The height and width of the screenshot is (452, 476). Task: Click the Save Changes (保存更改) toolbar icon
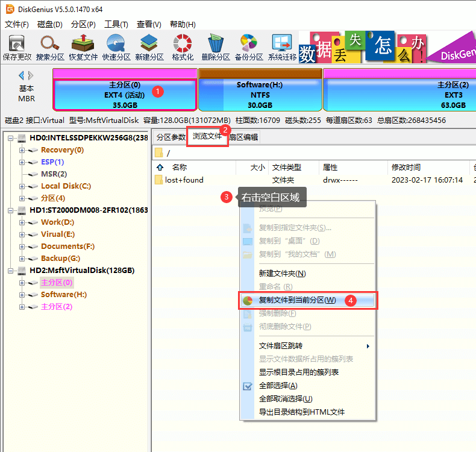pyautogui.click(x=17, y=43)
